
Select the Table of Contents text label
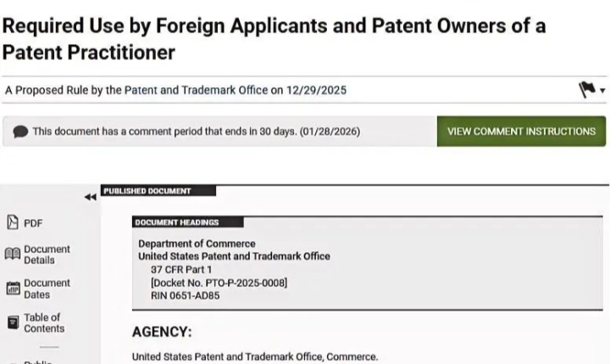pyautogui.click(x=42, y=323)
